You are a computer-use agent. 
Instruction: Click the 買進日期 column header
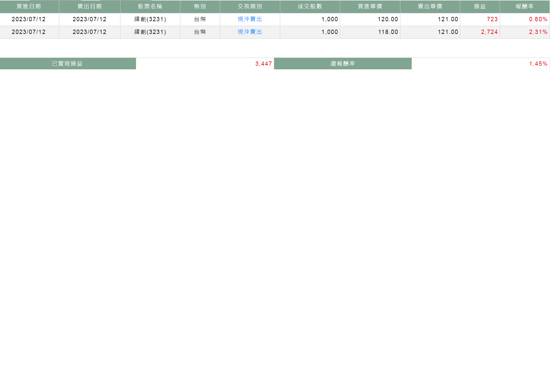coord(29,7)
